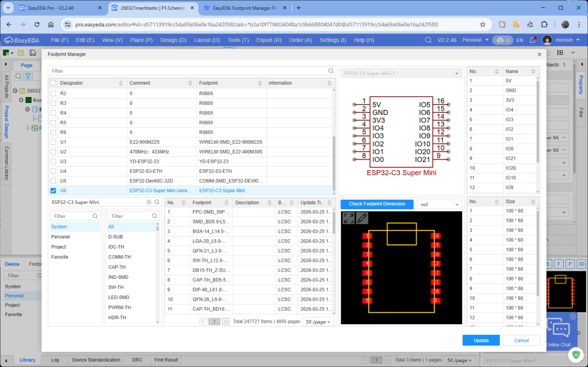This screenshot has height=367, width=588.
Task: Click the Update button
Action: (x=481, y=340)
